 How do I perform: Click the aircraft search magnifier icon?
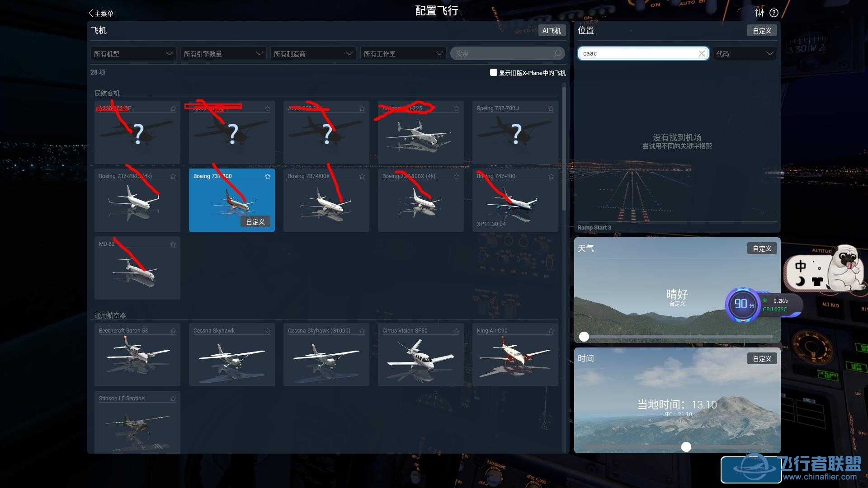557,53
